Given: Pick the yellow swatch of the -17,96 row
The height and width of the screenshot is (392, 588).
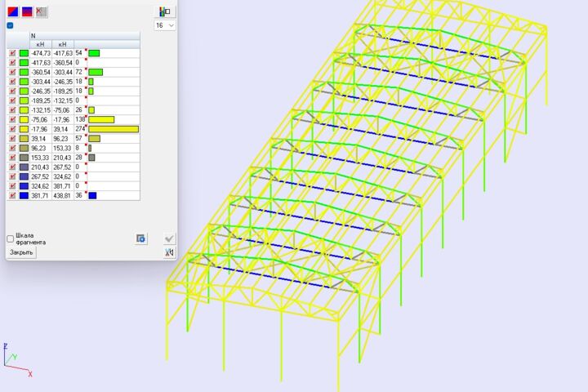Looking at the screenshot, I should [x=24, y=129].
